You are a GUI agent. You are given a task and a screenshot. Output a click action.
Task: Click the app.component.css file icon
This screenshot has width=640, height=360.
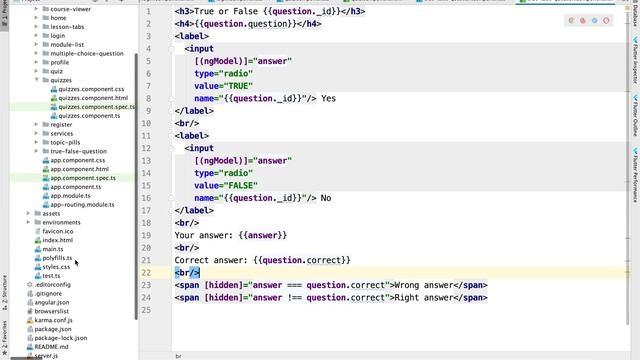[x=46, y=160]
